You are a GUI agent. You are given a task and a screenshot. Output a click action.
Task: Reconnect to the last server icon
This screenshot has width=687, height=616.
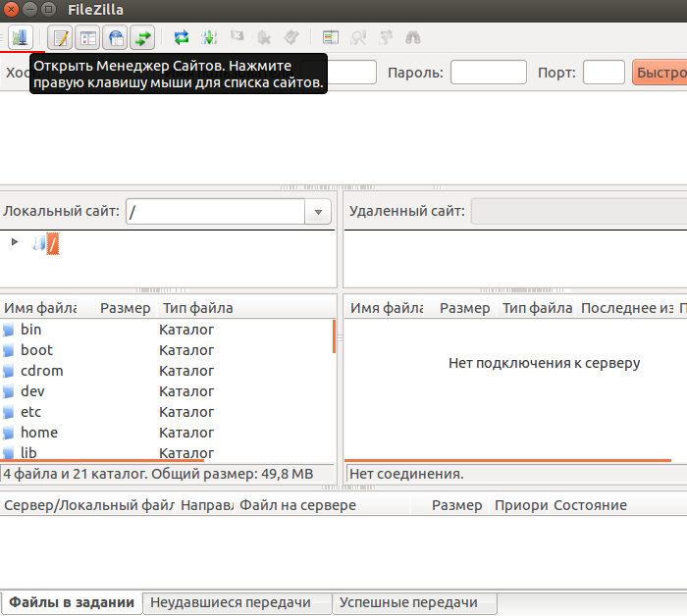[291, 37]
